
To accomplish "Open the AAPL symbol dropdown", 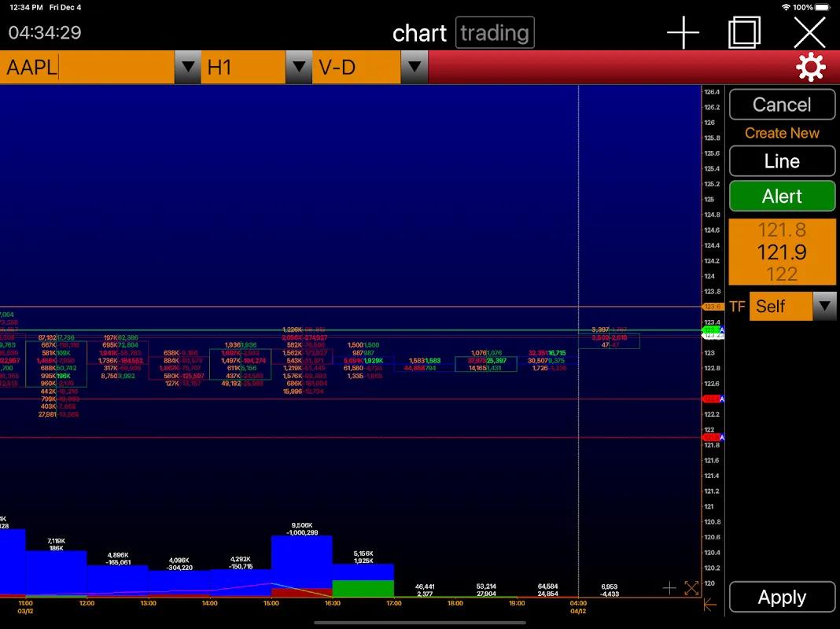I will tap(187, 68).
